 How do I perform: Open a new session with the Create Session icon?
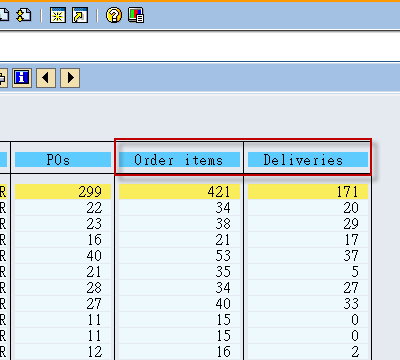click(x=58, y=15)
